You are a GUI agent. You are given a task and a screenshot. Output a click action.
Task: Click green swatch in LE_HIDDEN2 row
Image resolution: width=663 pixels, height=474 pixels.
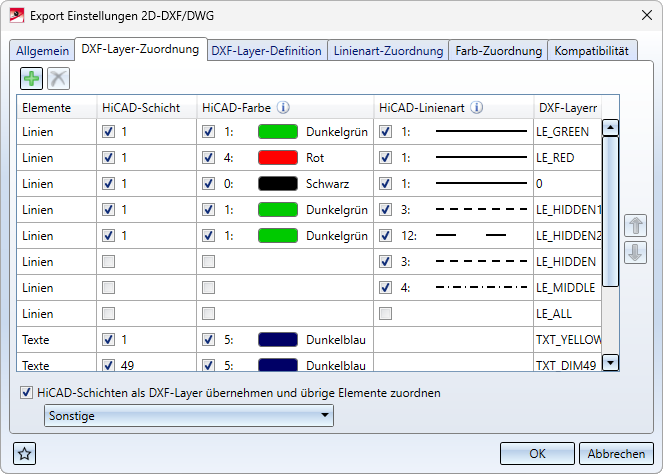(278, 236)
